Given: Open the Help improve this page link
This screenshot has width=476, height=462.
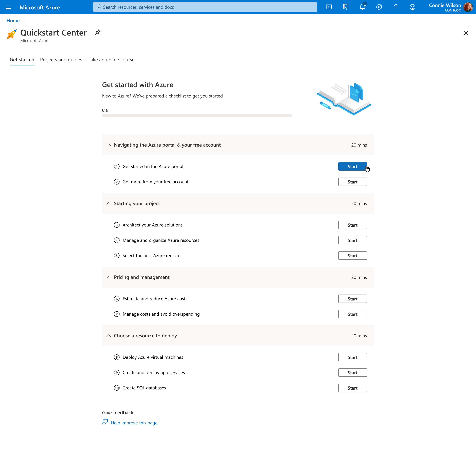Looking at the screenshot, I should coord(134,423).
